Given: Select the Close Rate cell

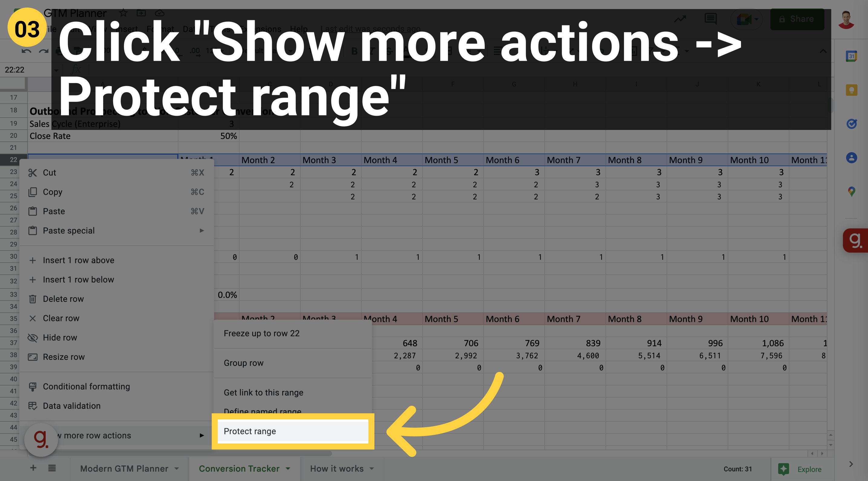Looking at the screenshot, I should [x=103, y=136].
